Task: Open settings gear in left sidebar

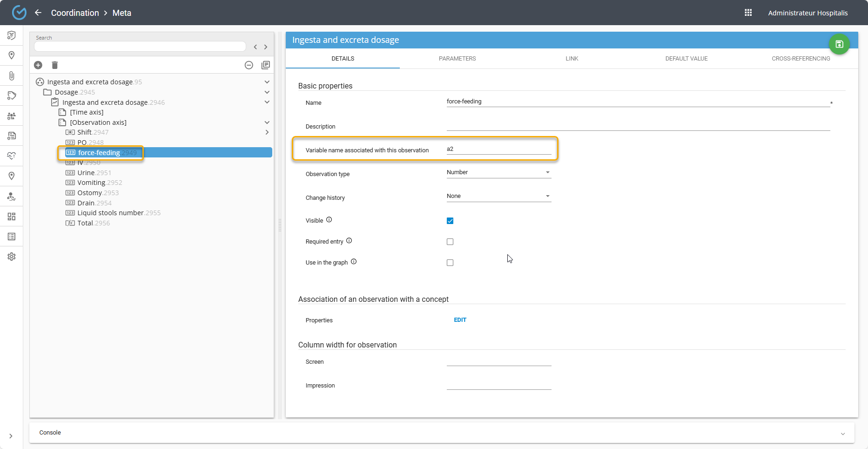Action: 12,257
